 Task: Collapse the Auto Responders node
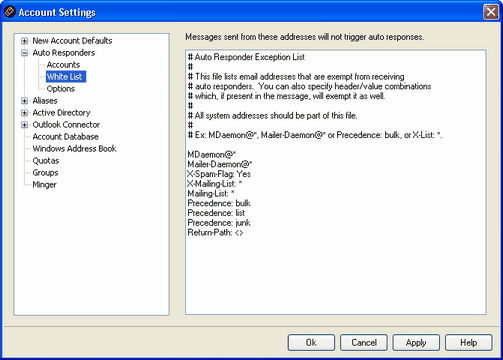[x=24, y=53]
